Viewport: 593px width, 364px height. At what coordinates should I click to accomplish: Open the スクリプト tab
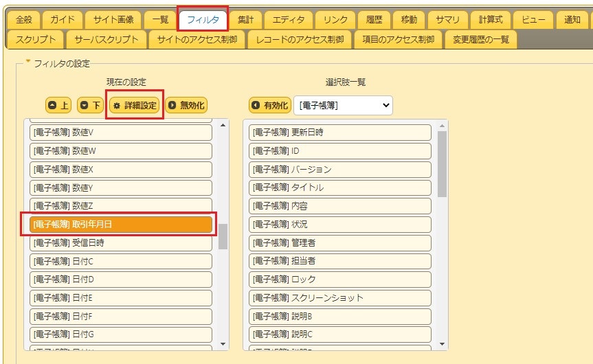click(35, 40)
